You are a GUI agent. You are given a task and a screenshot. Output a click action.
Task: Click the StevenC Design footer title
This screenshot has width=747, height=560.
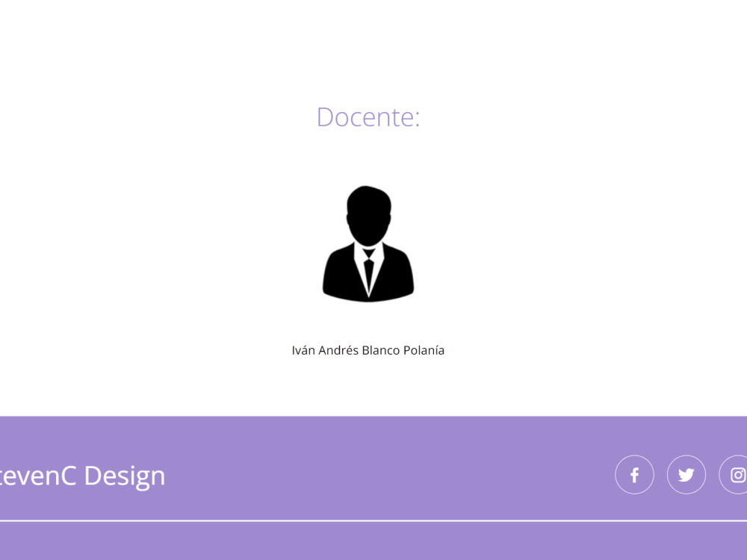(x=82, y=476)
